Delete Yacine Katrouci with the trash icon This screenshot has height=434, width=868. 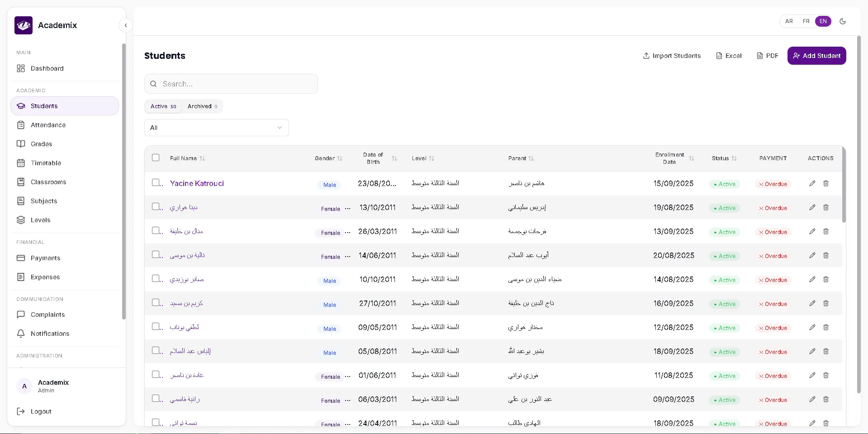tap(826, 183)
